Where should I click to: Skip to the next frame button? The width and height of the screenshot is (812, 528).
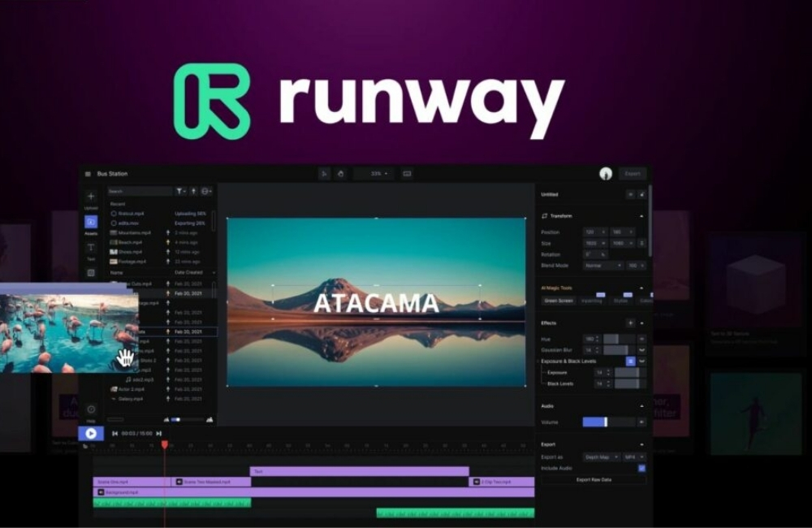click(159, 434)
